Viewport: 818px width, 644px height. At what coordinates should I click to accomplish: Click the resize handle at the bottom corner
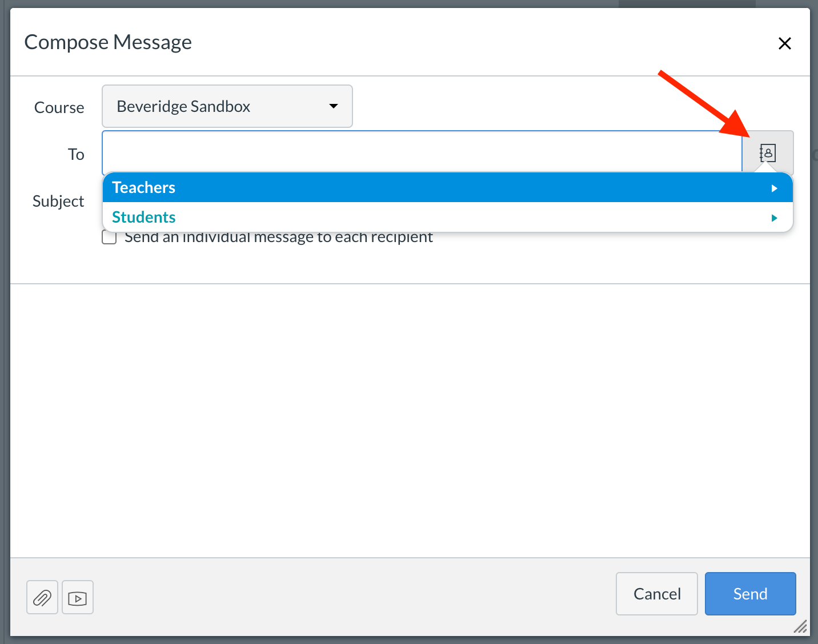tap(800, 627)
